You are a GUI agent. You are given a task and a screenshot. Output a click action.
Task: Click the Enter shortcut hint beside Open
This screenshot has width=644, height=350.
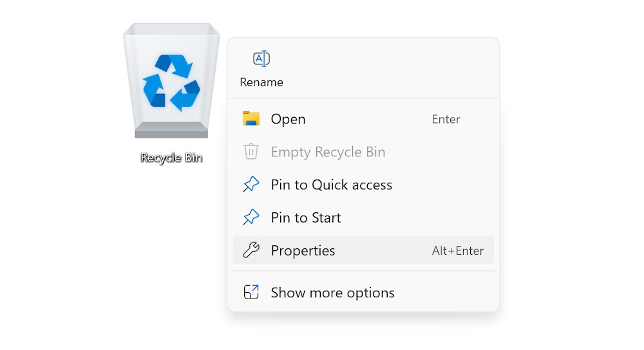point(446,119)
